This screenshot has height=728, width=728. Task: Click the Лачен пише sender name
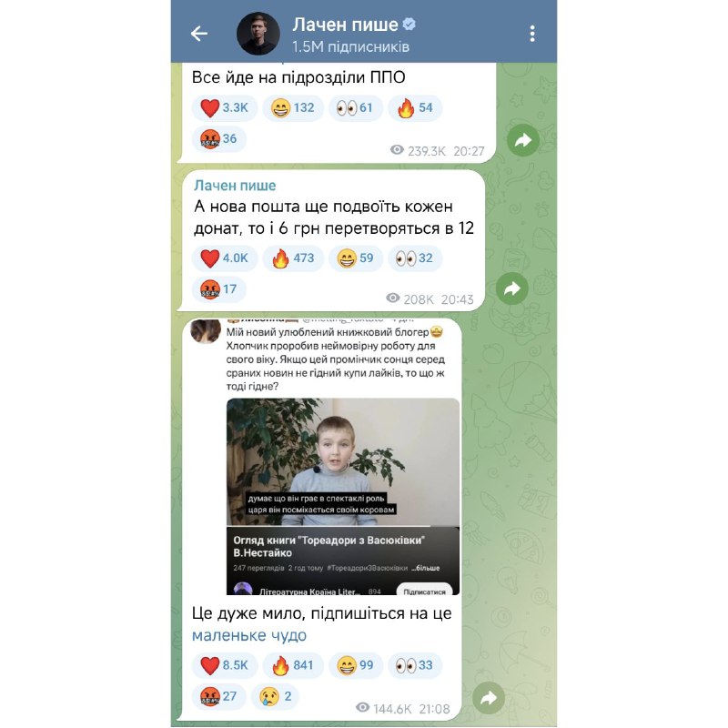tap(235, 186)
